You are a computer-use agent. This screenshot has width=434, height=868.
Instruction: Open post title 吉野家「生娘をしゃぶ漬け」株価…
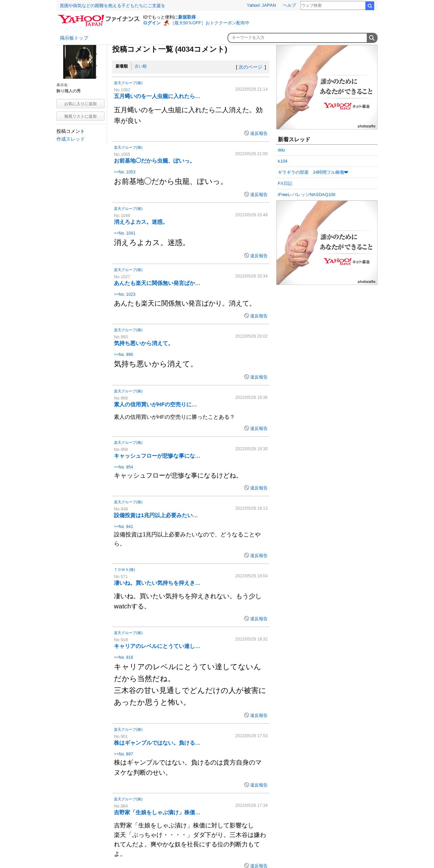click(157, 813)
